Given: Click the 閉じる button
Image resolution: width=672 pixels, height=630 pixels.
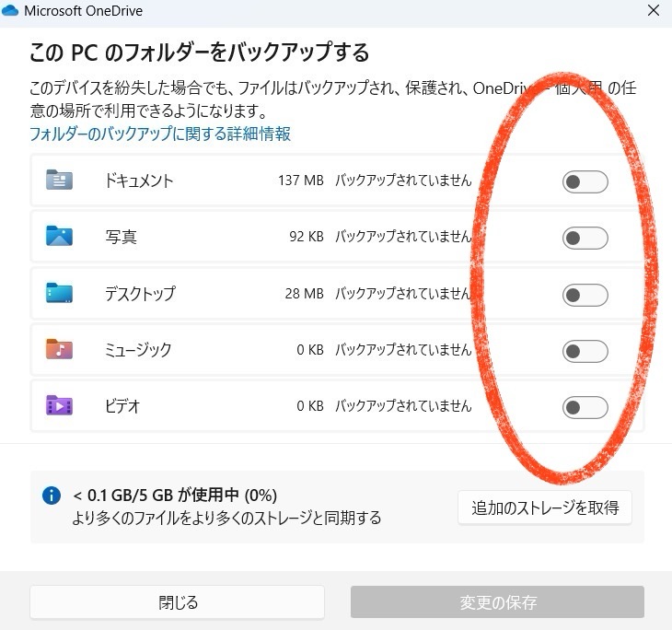Looking at the screenshot, I should (177, 602).
